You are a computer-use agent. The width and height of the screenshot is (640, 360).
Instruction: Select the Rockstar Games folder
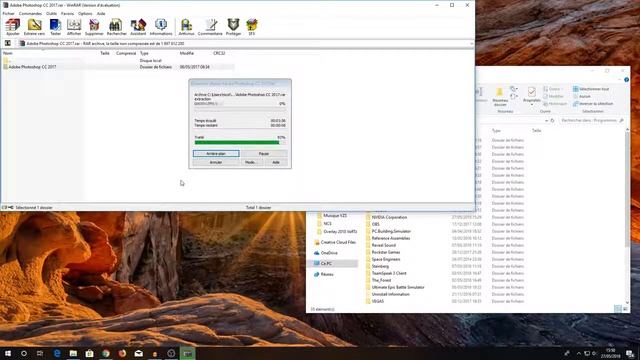click(x=383, y=252)
